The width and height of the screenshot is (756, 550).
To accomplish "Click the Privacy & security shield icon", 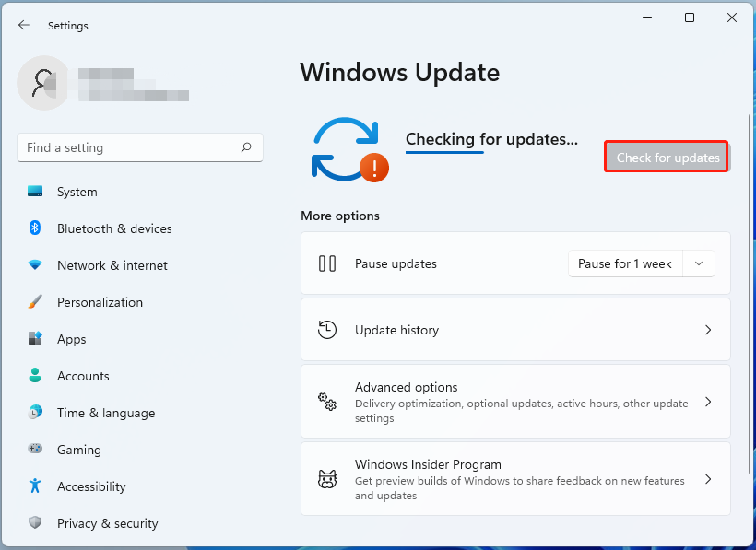I will click(x=35, y=522).
